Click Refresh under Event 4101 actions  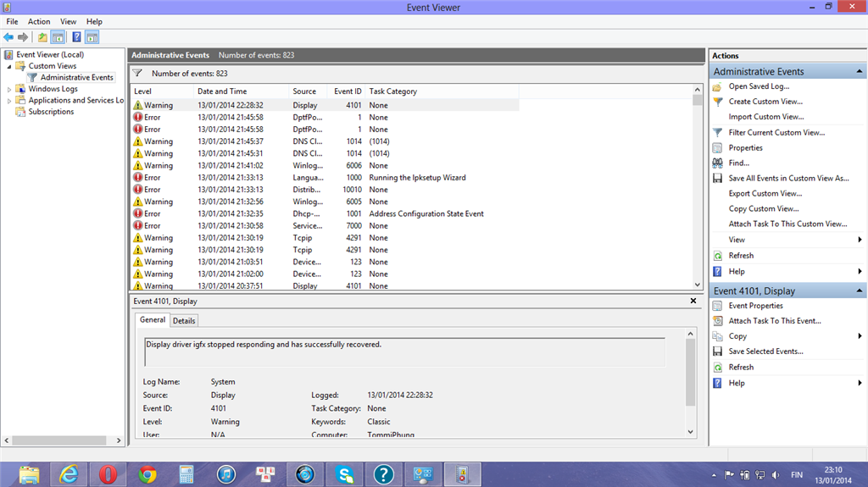click(741, 367)
